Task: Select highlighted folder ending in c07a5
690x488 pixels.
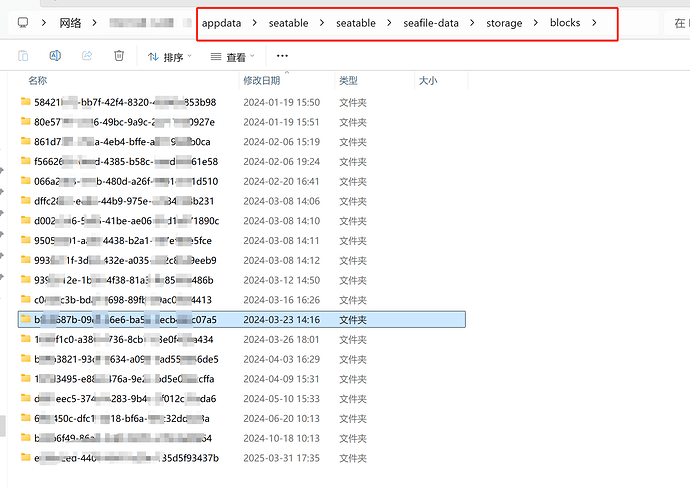Action: tap(242, 319)
